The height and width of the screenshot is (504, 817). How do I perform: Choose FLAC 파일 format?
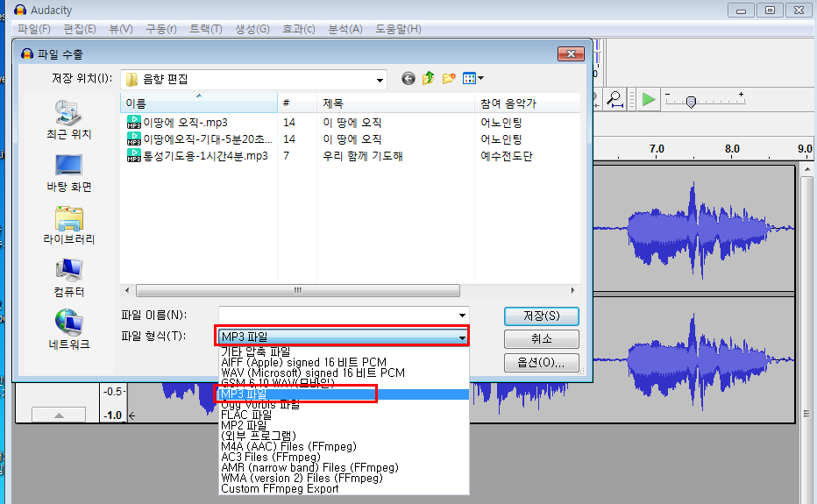344,415
